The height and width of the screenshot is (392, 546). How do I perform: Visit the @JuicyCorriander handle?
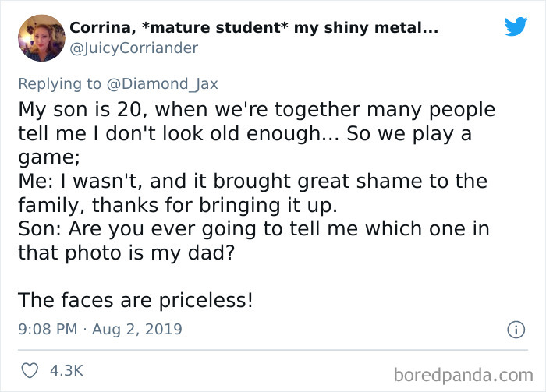(133, 48)
